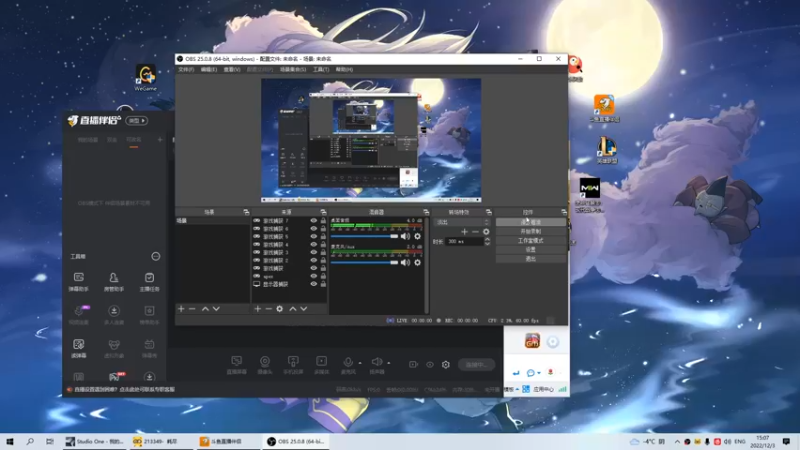
Task: Open the 查看(V) menu in OBS
Action: click(232, 69)
